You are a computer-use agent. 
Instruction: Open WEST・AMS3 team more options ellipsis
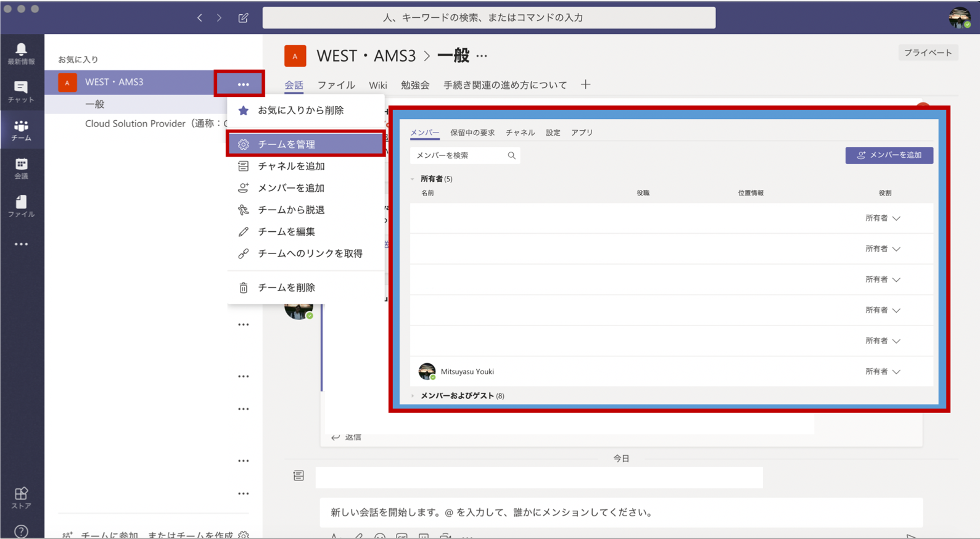244,84
